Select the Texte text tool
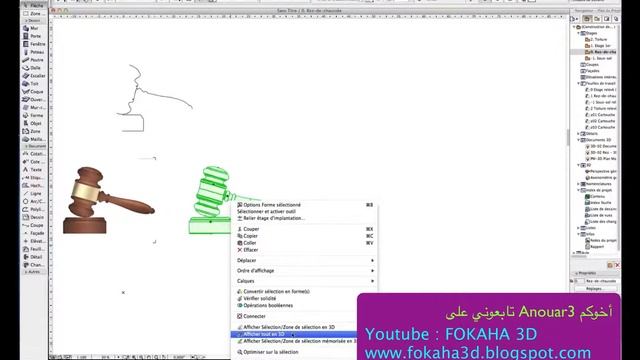Screen dimensions: 640x360 [x=34, y=169]
